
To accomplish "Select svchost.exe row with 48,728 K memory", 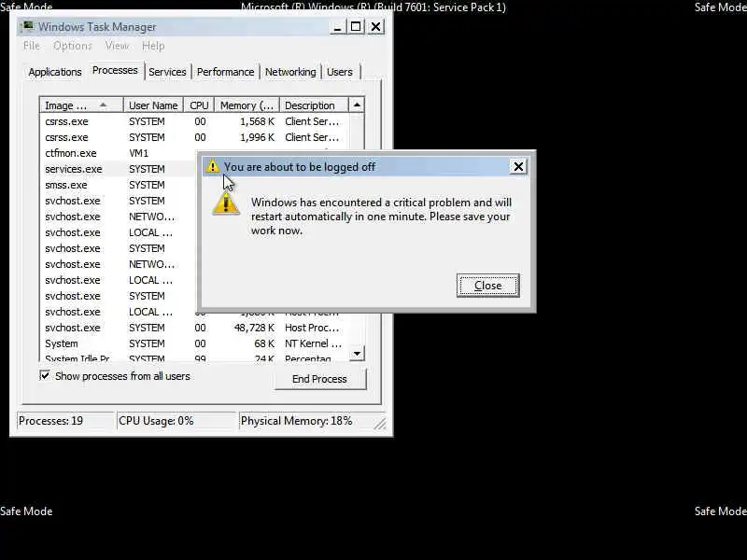I will coord(195,328).
